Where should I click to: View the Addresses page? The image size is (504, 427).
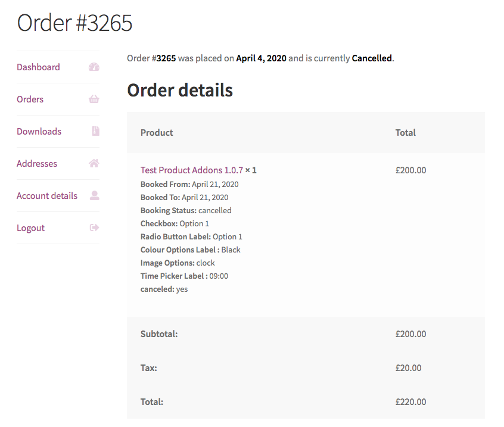coord(37,163)
